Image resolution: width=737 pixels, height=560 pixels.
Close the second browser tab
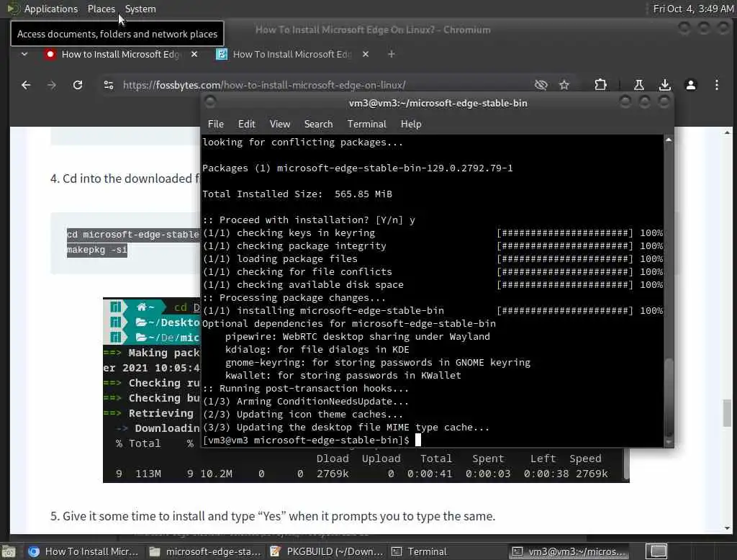[365, 54]
